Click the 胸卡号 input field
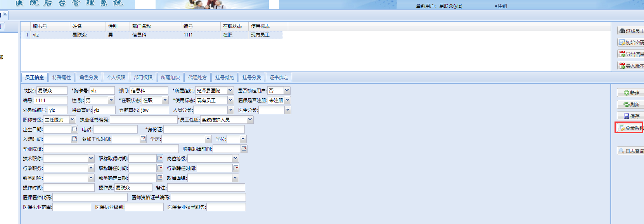The height and width of the screenshot is (224, 644). [102, 90]
